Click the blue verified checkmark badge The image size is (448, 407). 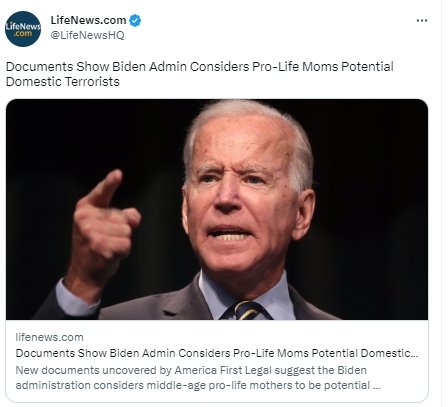[x=135, y=21]
